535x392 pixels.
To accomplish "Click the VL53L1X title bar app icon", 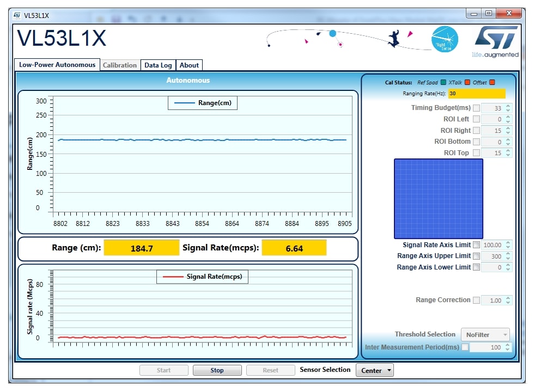I will click(17, 15).
